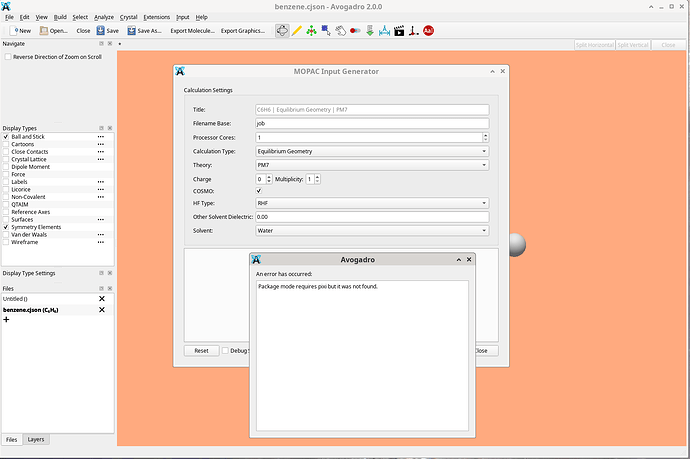
Task: Enable Van der Waals display type
Action: click(6, 235)
